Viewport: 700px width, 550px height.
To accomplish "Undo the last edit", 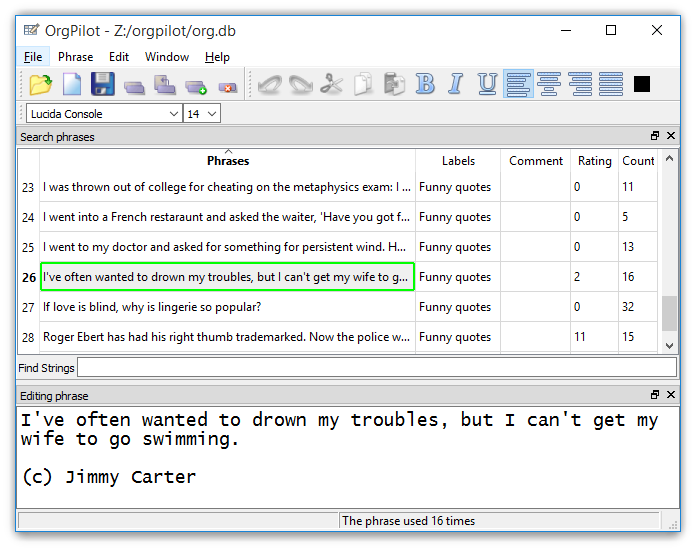I will (x=270, y=84).
